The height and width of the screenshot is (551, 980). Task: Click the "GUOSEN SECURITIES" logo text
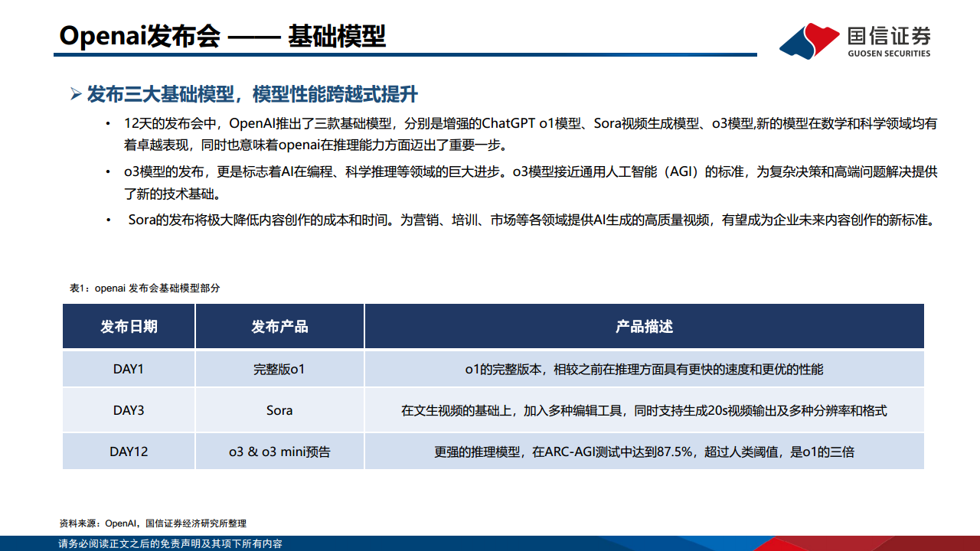889,54
